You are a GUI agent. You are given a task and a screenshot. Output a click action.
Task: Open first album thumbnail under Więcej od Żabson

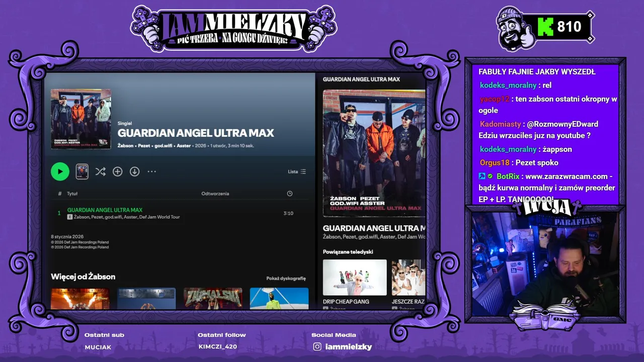click(80, 298)
